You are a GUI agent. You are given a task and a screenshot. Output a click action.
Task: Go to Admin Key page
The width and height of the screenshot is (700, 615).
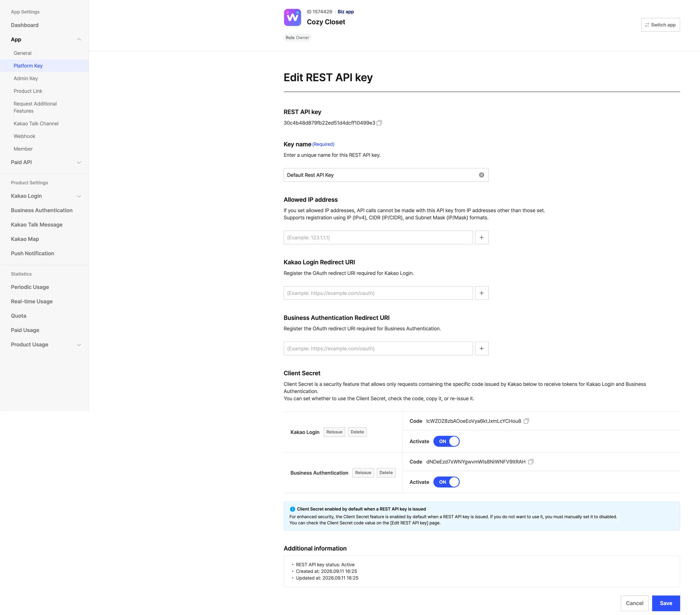(26, 78)
